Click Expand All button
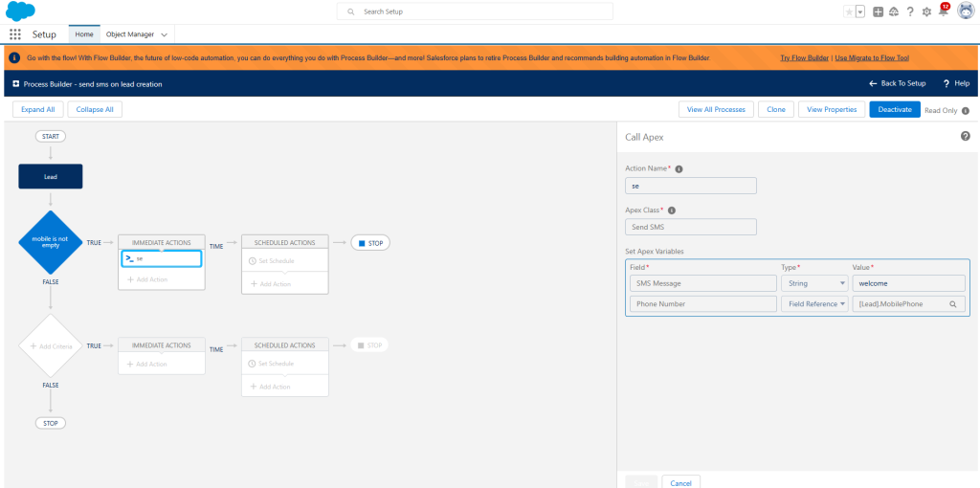980x488 pixels. (38, 109)
